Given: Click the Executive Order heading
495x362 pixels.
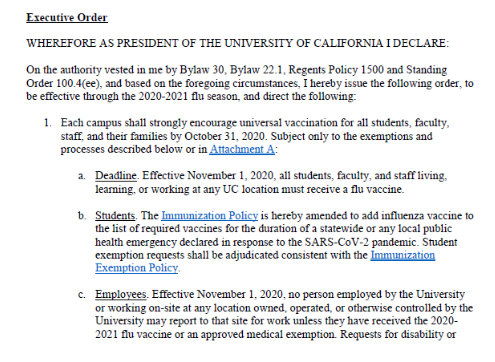Looking at the screenshot, I should (x=67, y=17).
